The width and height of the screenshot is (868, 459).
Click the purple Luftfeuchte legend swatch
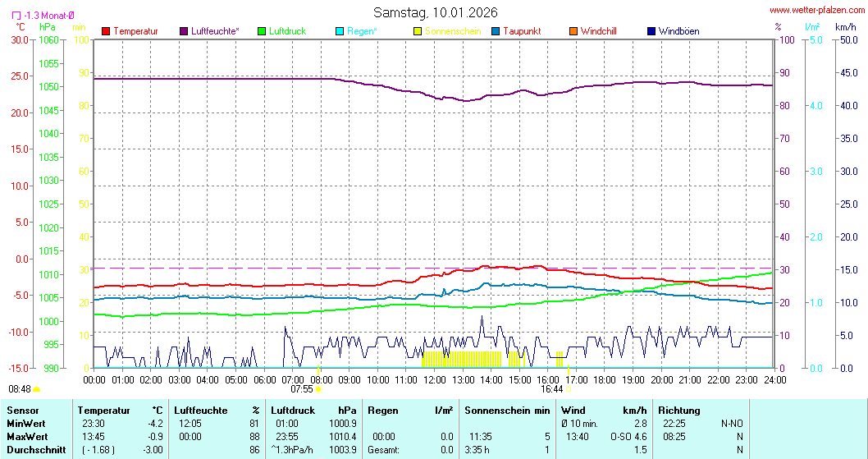click(x=184, y=31)
